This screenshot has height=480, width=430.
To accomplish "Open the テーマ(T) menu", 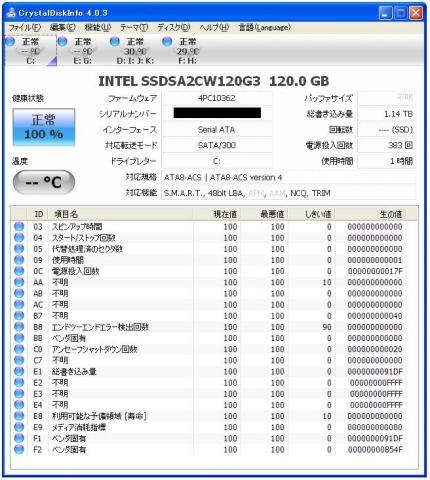I will pos(134,28).
